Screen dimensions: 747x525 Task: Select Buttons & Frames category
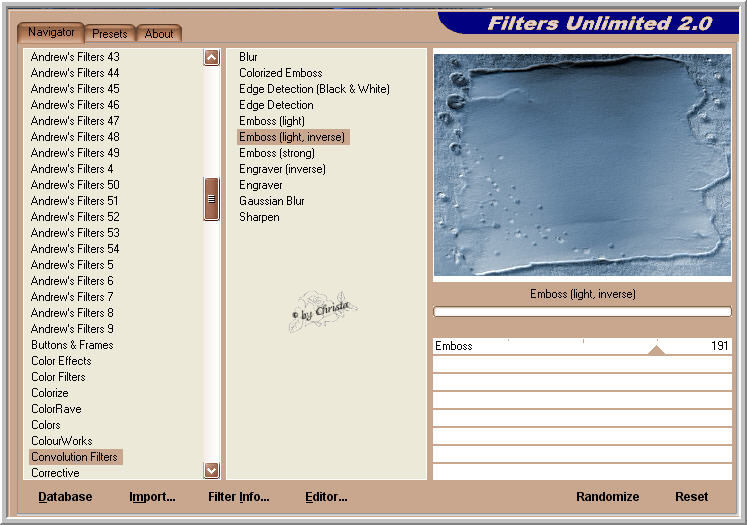point(72,345)
